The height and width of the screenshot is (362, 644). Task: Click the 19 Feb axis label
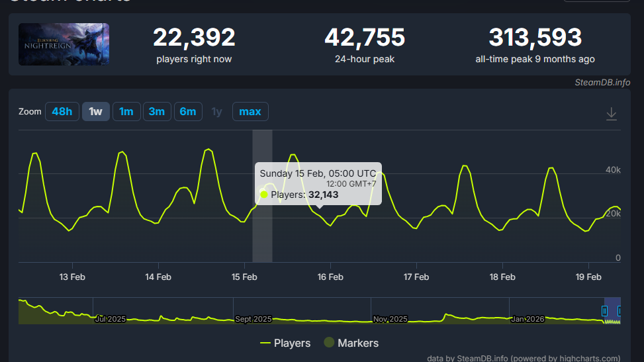click(x=588, y=277)
